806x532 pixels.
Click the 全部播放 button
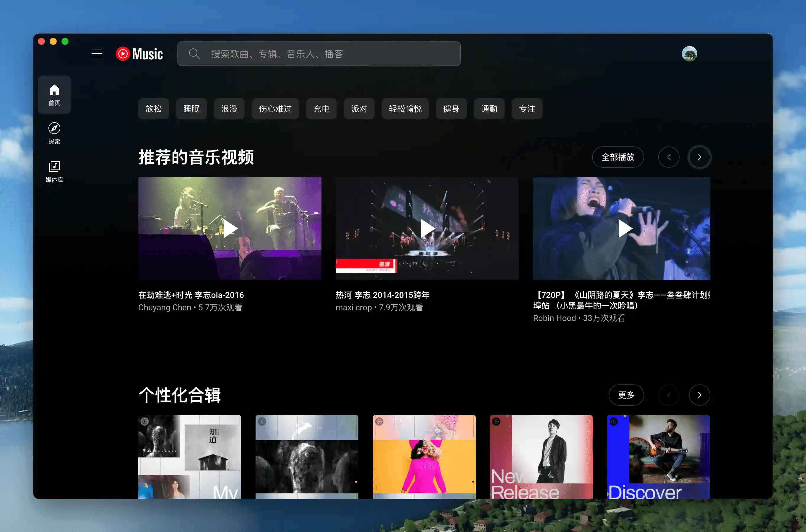[617, 157]
